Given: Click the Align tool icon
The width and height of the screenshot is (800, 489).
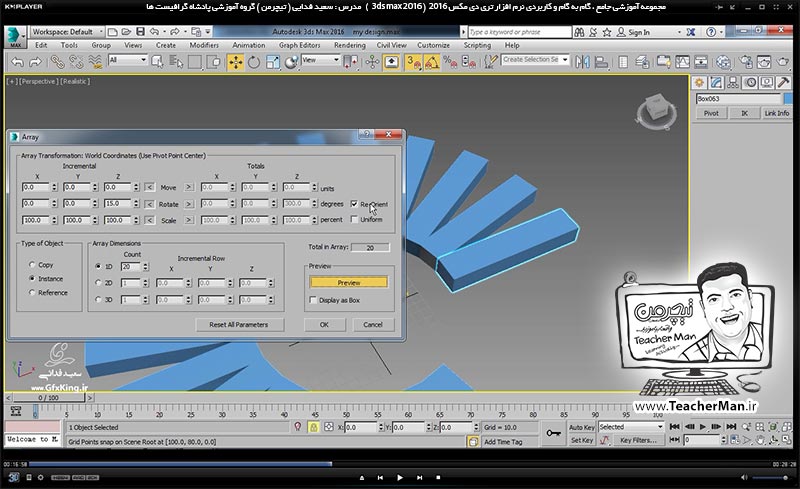Looking at the screenshot, I should [x=602, y=62].
